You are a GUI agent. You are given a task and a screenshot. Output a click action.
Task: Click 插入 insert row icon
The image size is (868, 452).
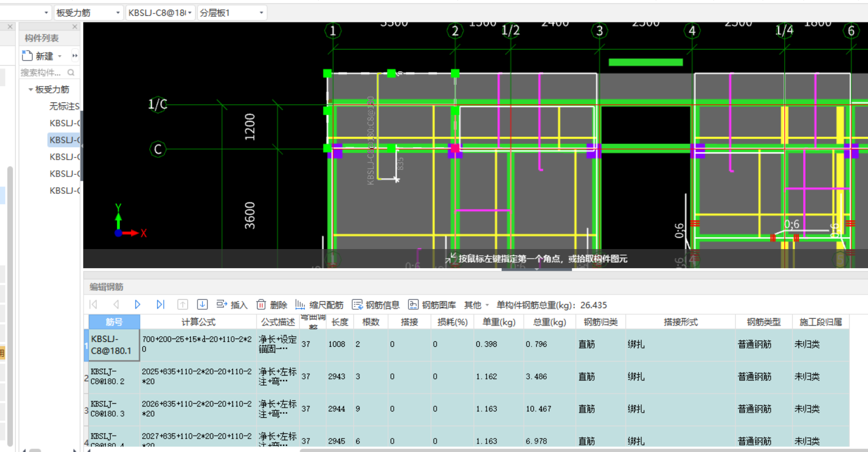pos(222,305)
